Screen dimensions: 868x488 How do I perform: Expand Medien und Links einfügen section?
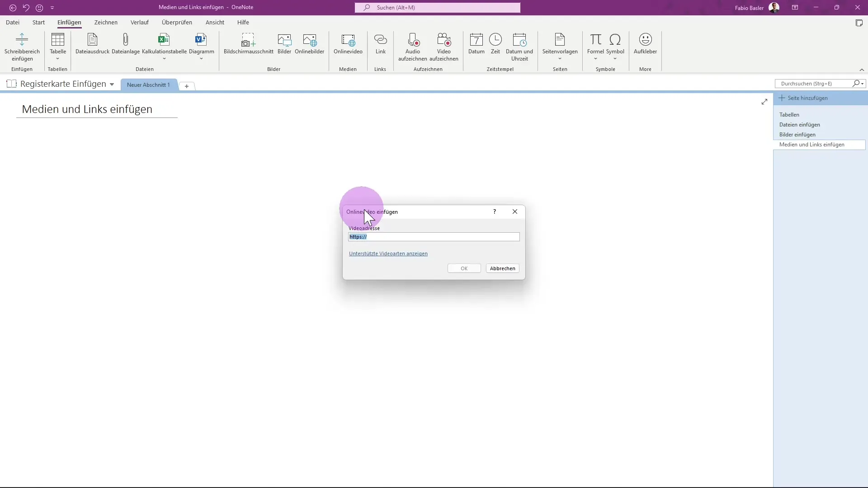click(812, 145)
